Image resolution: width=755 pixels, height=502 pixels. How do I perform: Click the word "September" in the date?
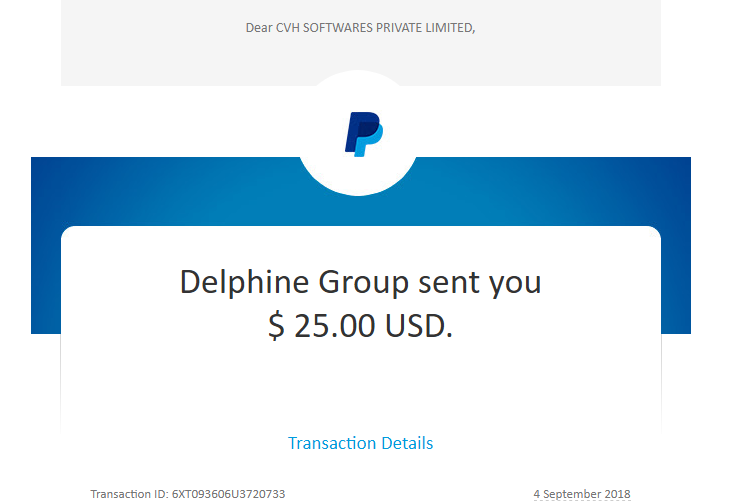[x=572, y=494]
